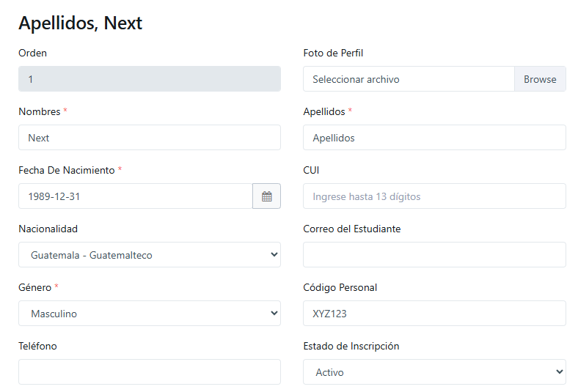Expand the Género dropdown showing Masculino
The image size is (578, 392).
pos(150,313)
